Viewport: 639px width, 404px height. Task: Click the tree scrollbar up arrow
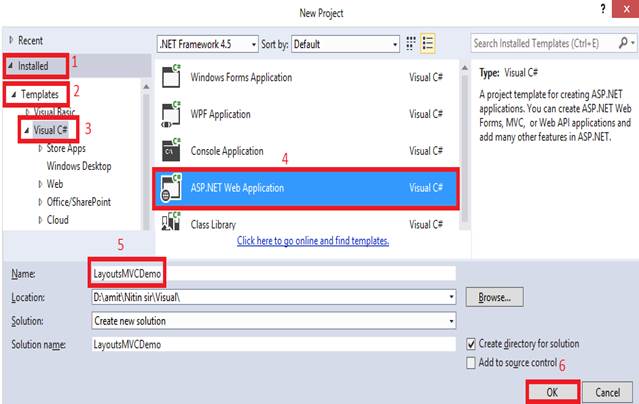[x=146, y=86]
